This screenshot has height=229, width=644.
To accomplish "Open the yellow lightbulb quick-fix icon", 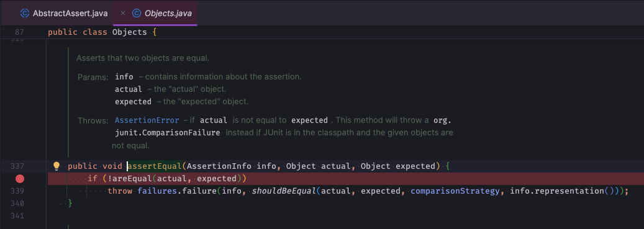I will pos(57,166).
